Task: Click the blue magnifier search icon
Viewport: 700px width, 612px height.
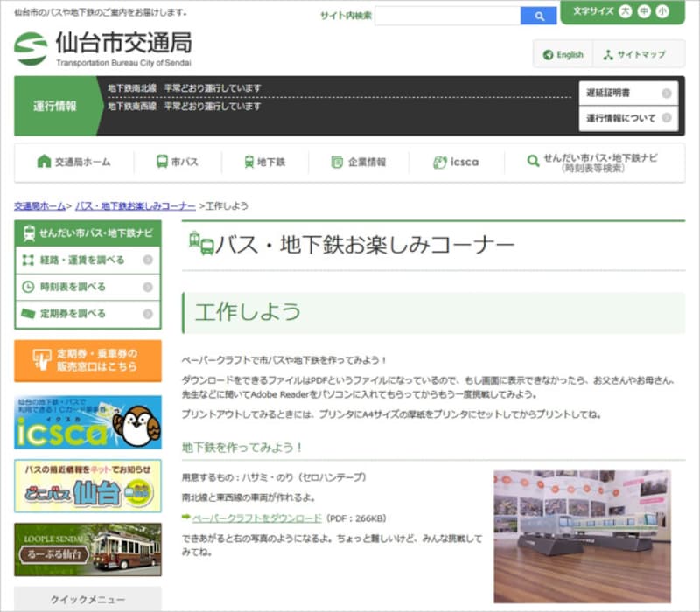Action: 538,15
